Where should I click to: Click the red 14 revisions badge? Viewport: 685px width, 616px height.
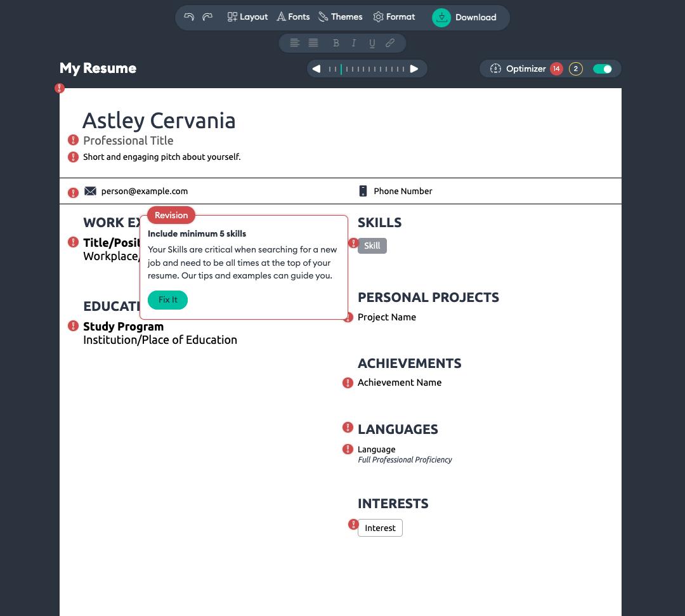556,69
